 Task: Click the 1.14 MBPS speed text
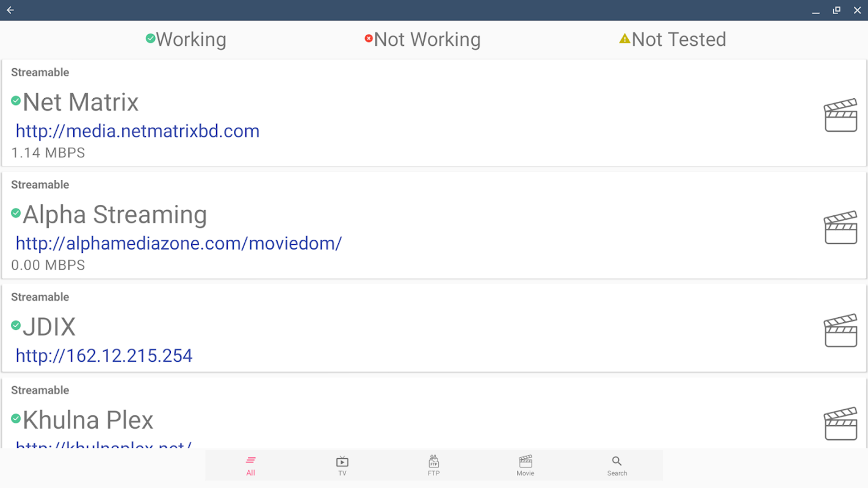48,153
